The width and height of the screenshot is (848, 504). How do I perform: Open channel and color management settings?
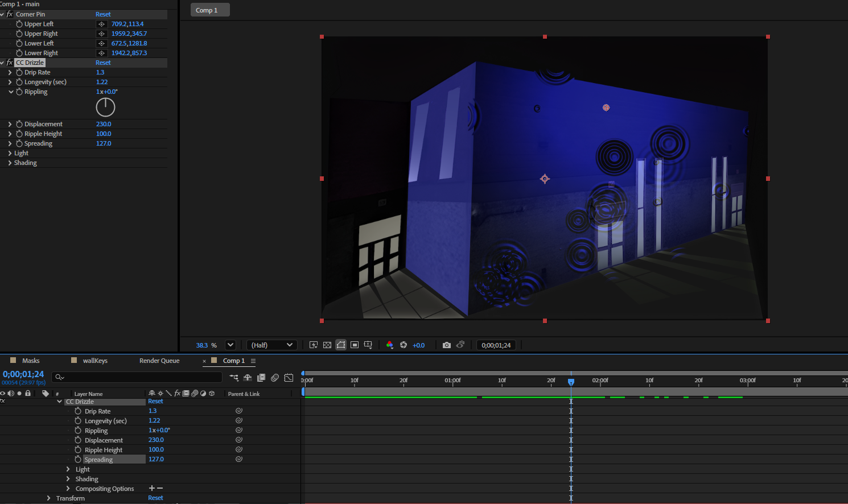pyautogui.click(x=390, y=344)
